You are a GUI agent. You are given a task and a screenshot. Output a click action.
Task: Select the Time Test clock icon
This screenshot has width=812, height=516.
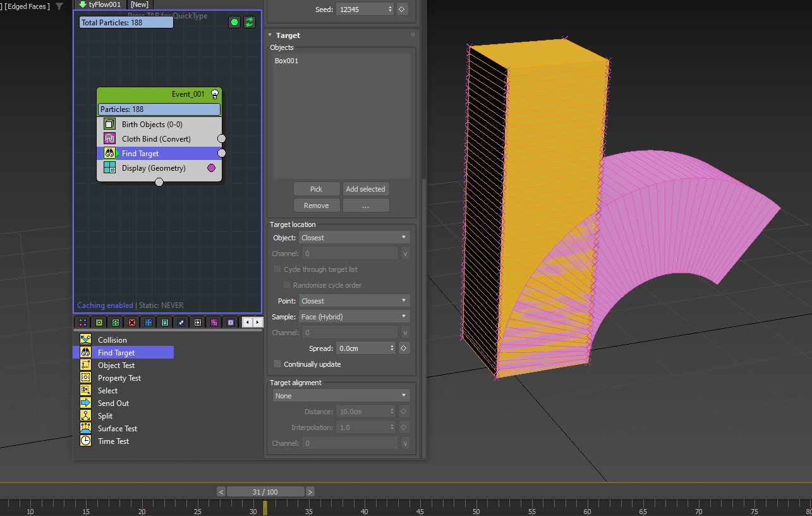tap(86, 441)
